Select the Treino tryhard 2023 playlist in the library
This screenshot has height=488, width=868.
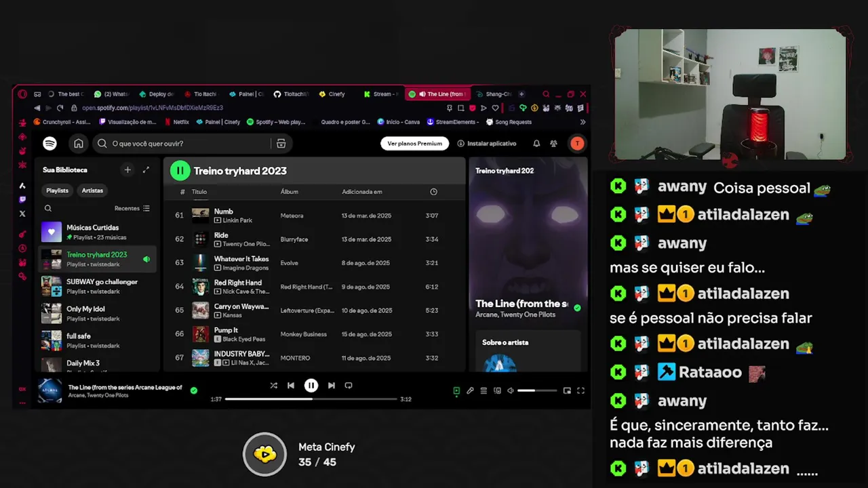click(x=97, y=259)
